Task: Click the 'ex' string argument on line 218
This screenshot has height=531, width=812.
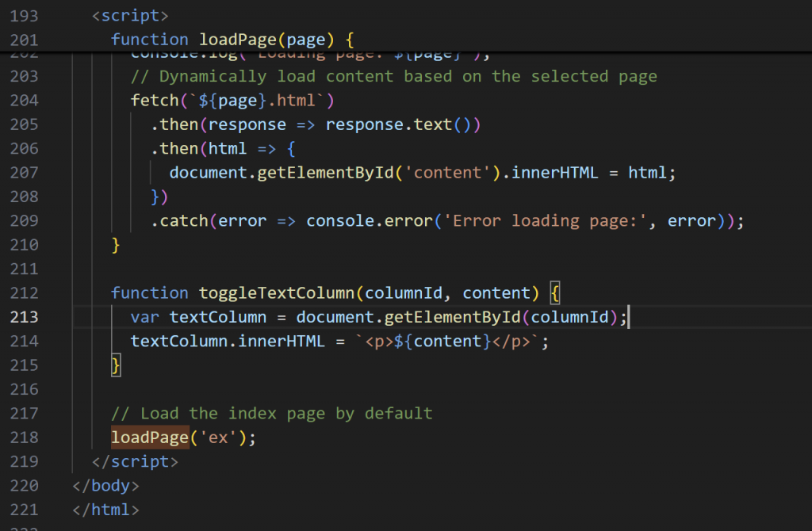Action: 218,437
